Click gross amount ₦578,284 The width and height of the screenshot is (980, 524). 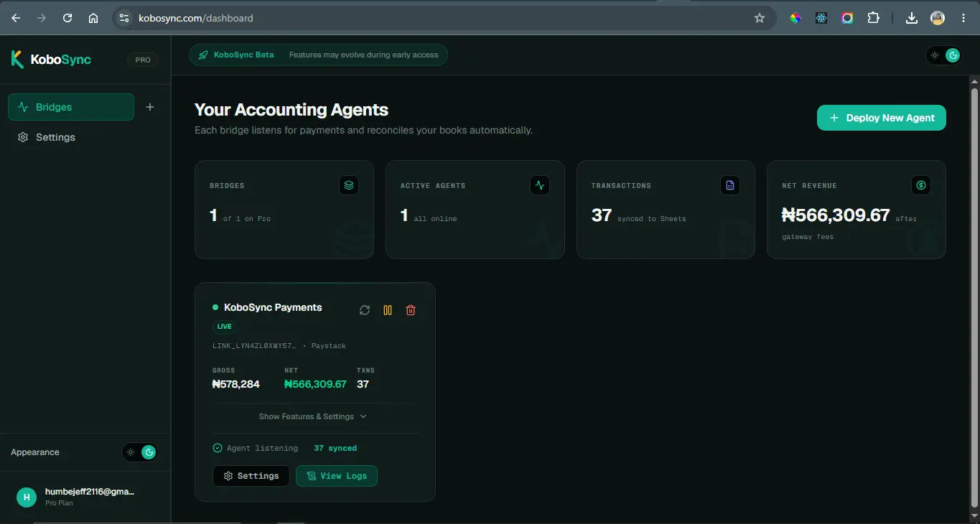pos(236,384)
